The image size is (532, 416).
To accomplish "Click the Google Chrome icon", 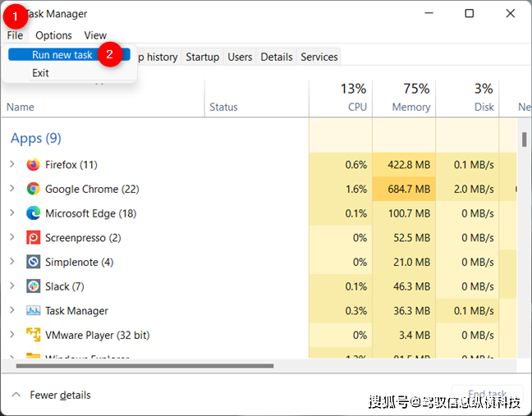I will click(33, 189).
